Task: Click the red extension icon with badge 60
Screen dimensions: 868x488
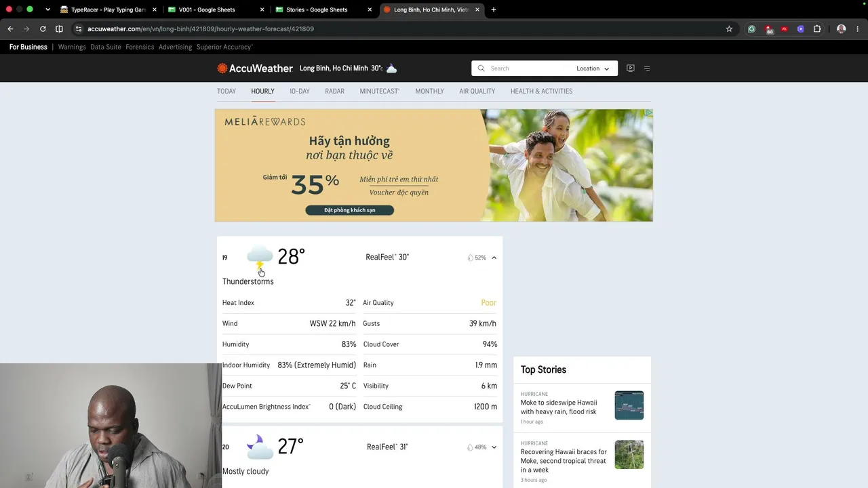Action: pyautogui.click(x=768, y=29)
